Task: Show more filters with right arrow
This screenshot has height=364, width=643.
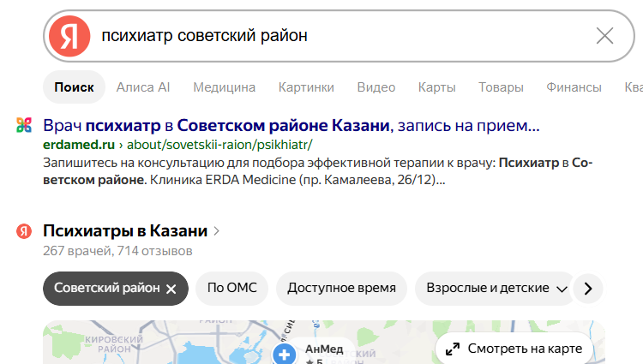Action: [x=588, y=289]
